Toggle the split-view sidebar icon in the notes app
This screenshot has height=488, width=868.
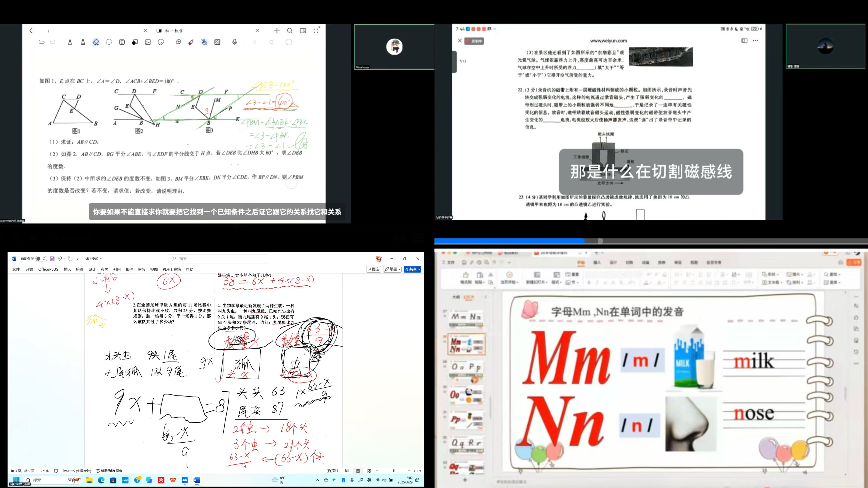point(303,31)
